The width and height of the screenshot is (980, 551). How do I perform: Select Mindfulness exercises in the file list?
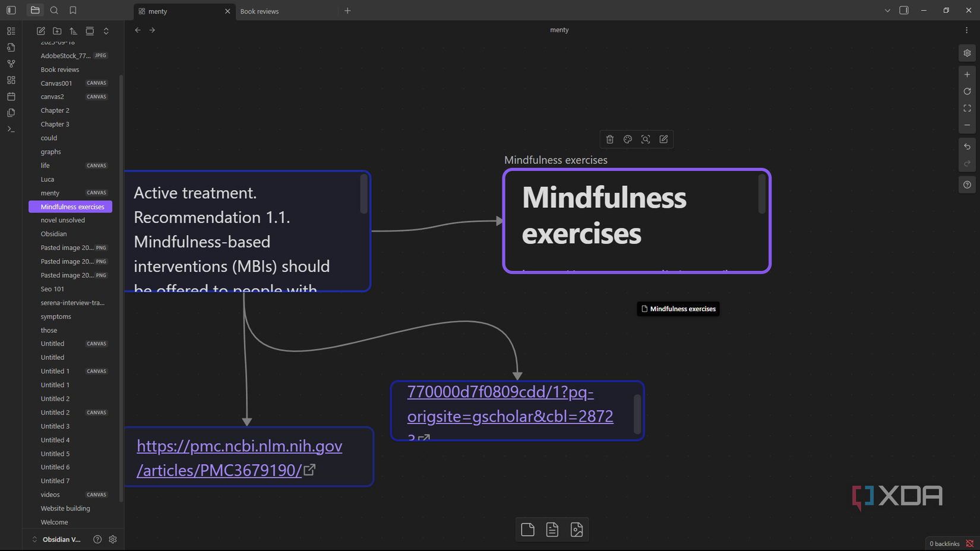click(x=72, y=207)
